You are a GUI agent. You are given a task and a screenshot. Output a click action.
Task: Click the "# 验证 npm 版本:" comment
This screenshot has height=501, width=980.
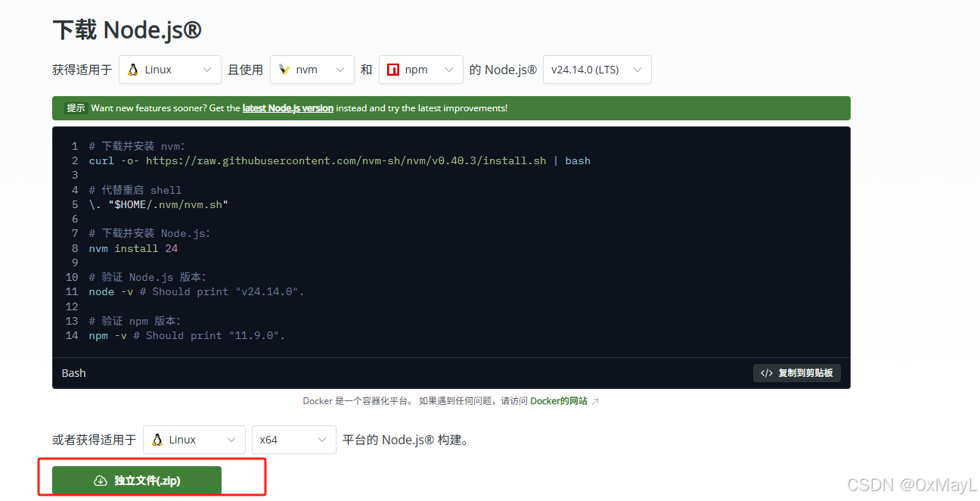coord(135,321)
